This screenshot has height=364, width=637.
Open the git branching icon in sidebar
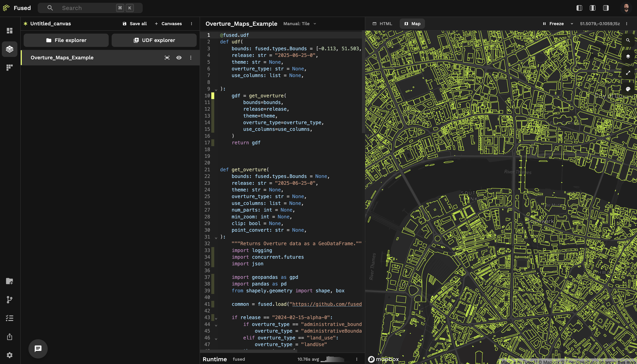[x=9, y=300]
